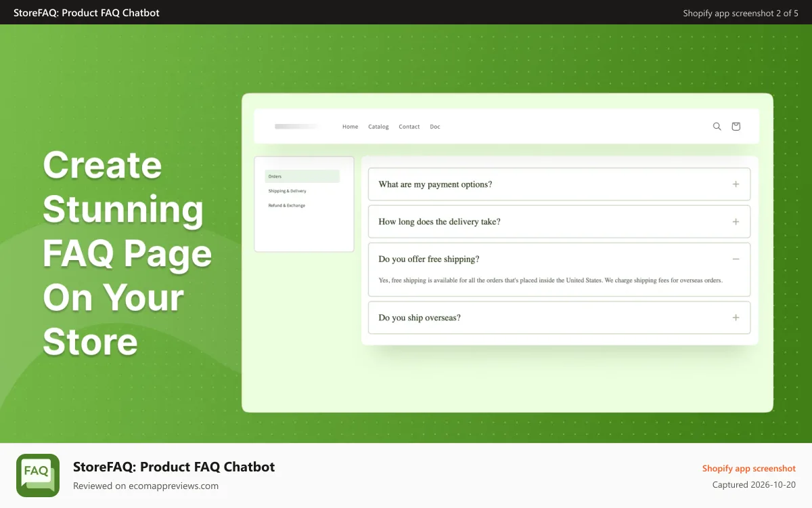Viewport: 812px width, 508px height.
Task: Click the orange 'Shopify app screenshot' label
Action: pos(749,469)
